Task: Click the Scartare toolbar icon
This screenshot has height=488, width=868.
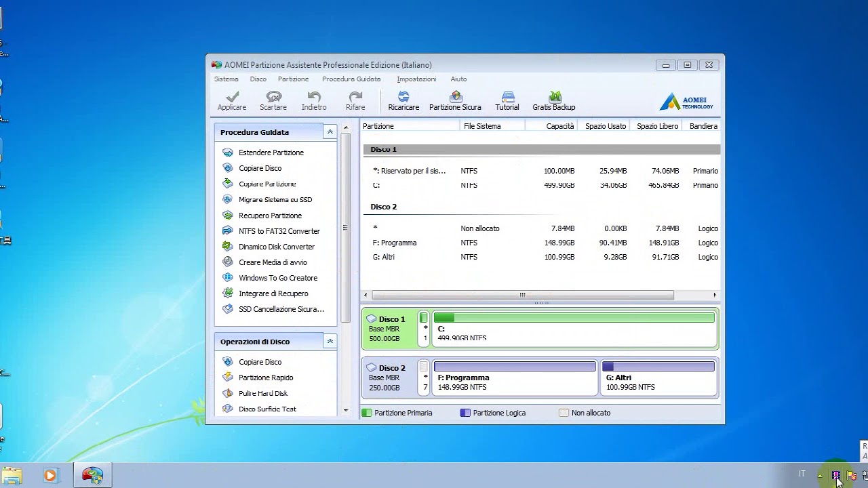Action: (x=273, y=101)
